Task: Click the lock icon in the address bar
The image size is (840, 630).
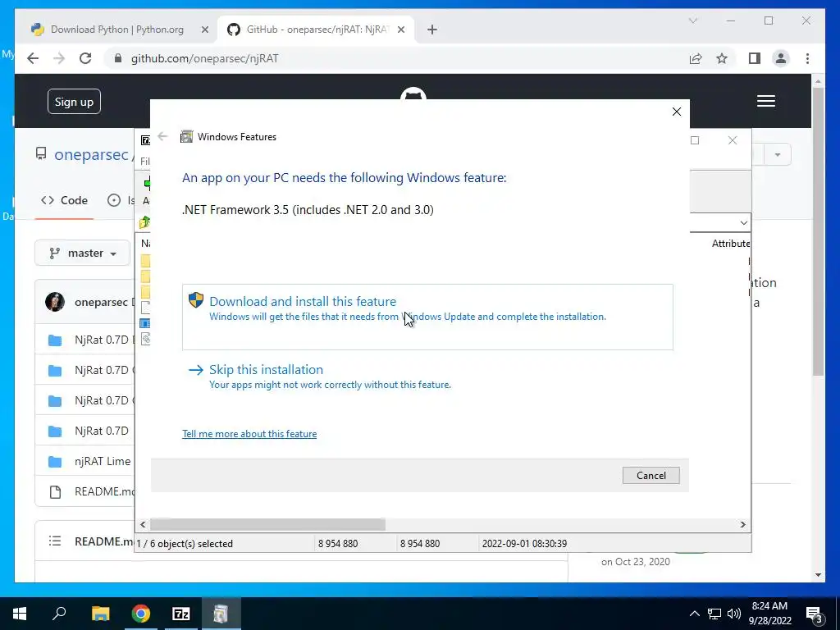Action: tap(118, 58)
